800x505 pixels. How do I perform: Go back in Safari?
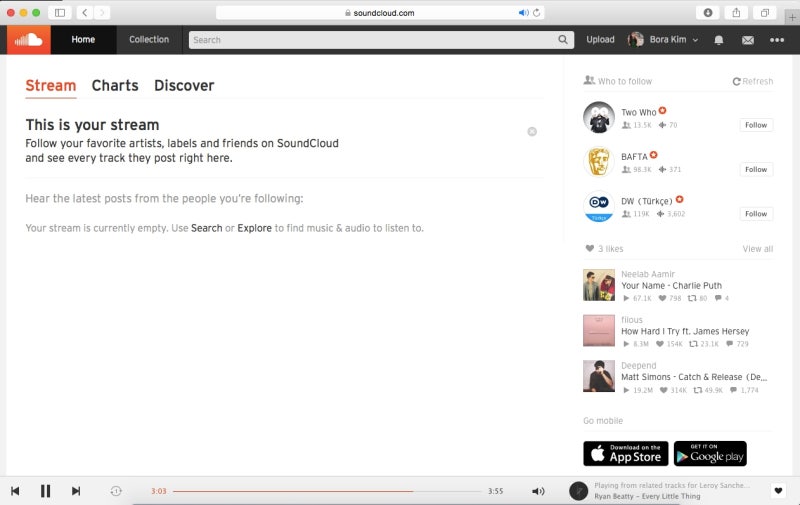tap(85, 13)
